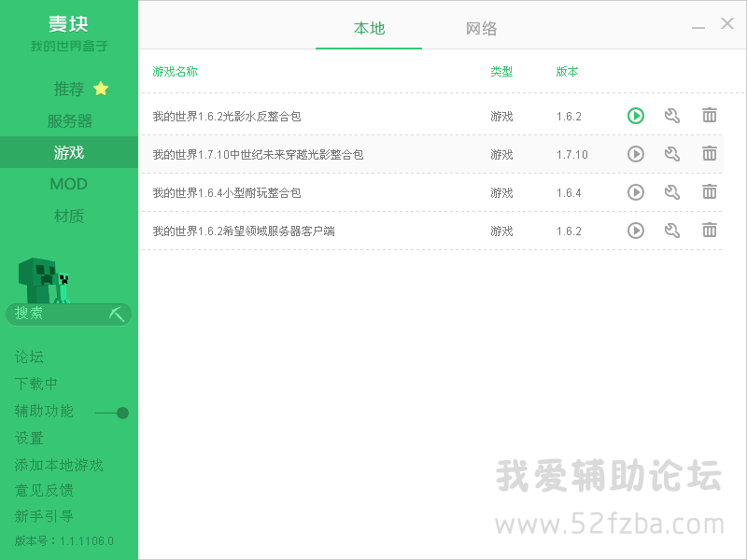747x560 pixels.
Task: Focus the 搜索 search field
Action: pyautogui.click(x=68, y=315)
